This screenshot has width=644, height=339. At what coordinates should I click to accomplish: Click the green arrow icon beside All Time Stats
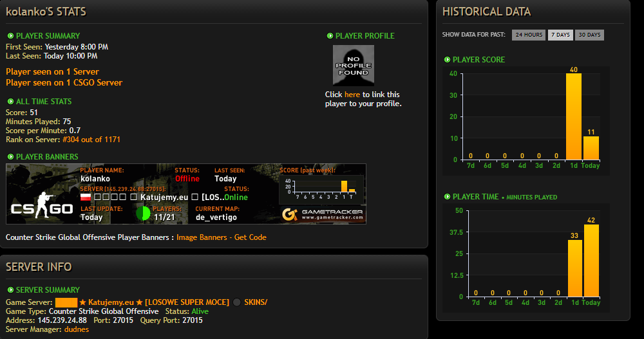tap(11, 102)
